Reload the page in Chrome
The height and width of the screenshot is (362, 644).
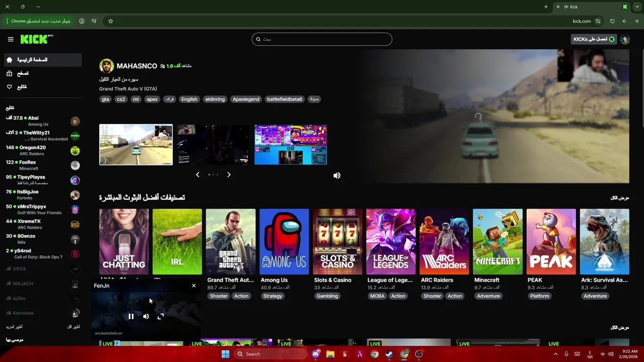pos(612,21)
